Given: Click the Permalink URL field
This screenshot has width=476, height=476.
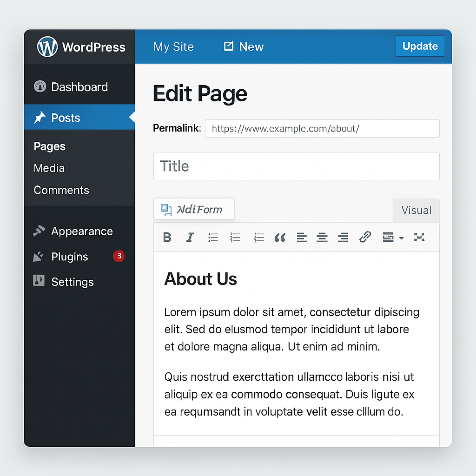Looking at the screenshot, I should click(x=322, y=128).
